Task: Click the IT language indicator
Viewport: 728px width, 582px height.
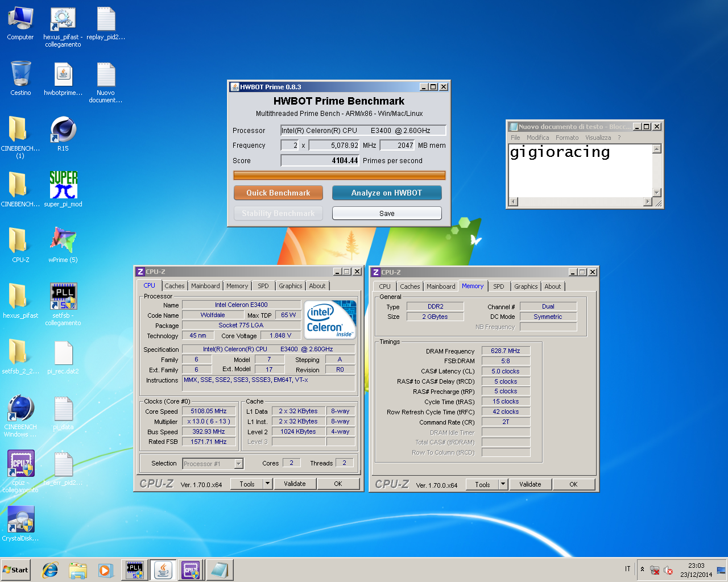Action: 628,569
